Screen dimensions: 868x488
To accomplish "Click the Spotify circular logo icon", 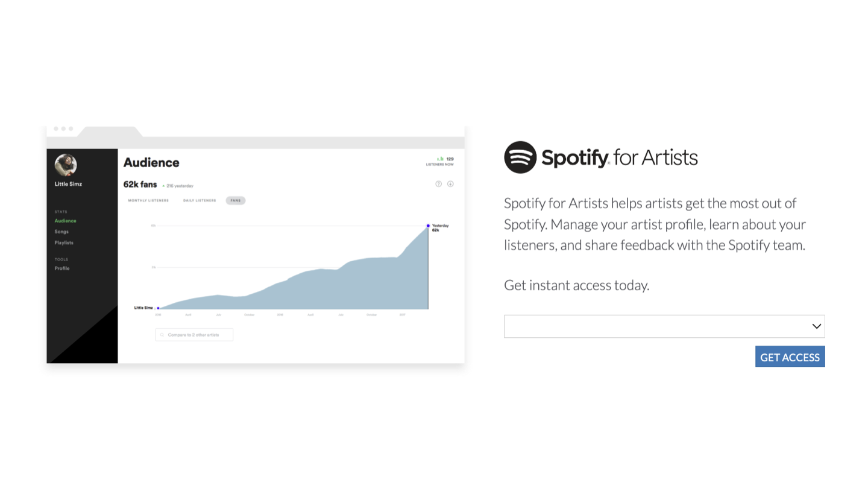I will 520,157.
